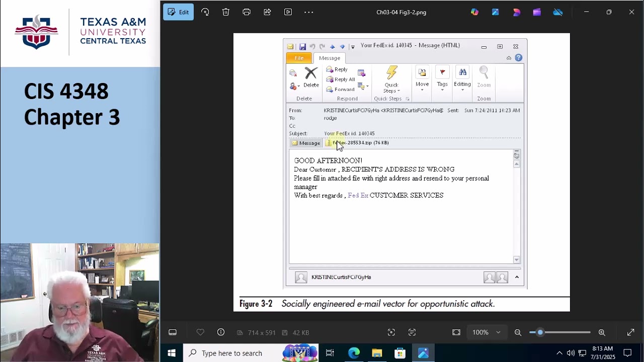Open the three-dot See more menu

[x=309, y=12]
